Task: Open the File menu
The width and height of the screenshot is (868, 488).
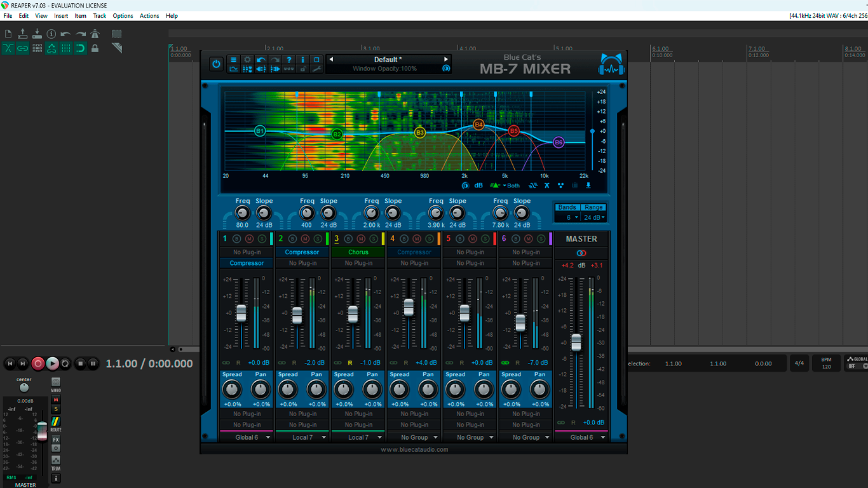Action: (8, 16)
